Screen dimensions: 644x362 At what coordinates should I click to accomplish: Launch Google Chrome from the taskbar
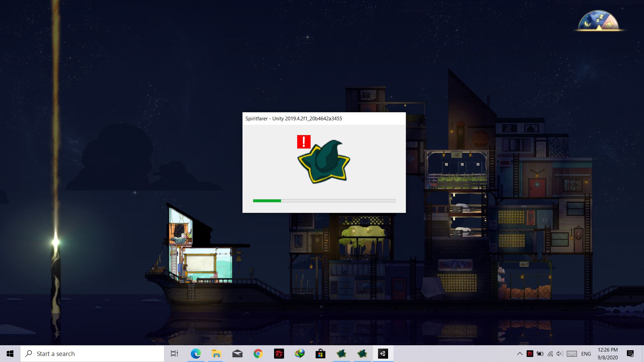click(258, 354)
